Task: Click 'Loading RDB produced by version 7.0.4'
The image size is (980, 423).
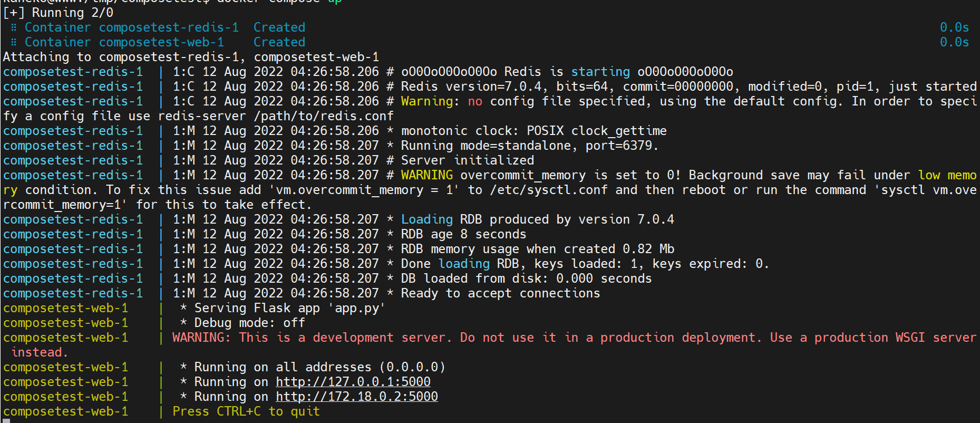Action: click(538, 219)
